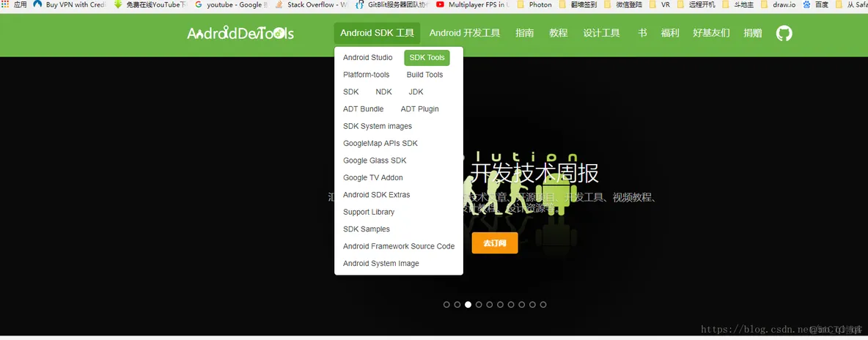Open the 远程开机 bookmark folder

click(696, 4)
